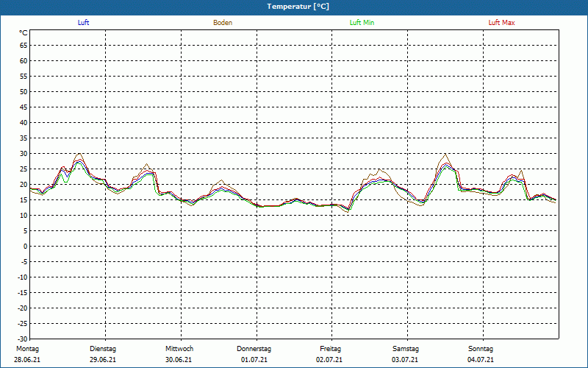Click the "°C" unit label on axis
This screenshot has height=368, width=588.
click(24, 33)
